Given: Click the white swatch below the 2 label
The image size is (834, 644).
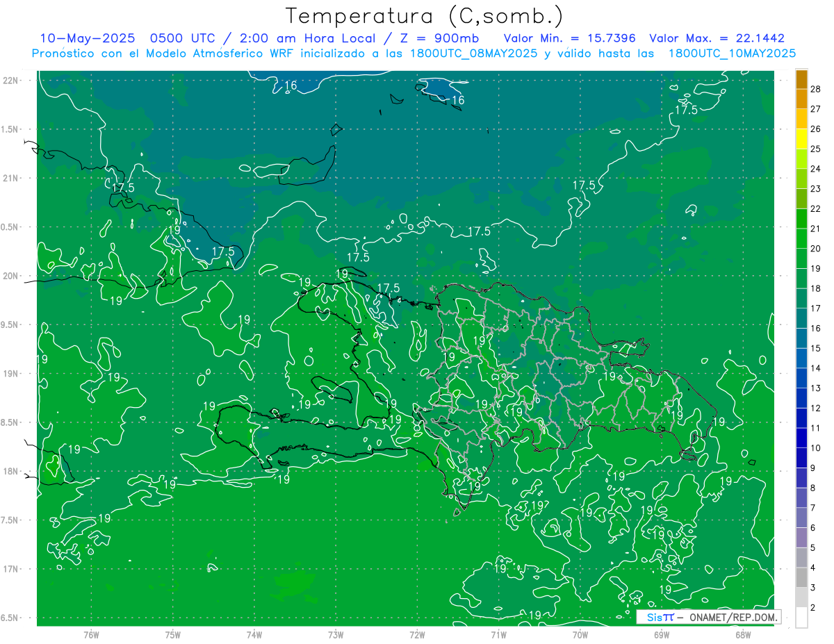Looking at the screenshot, I should click(x=801, y=618).
